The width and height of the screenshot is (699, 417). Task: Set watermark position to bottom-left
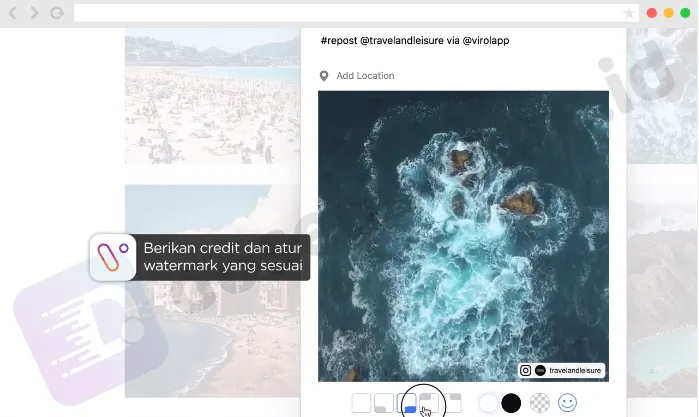[x=384, y=403]
